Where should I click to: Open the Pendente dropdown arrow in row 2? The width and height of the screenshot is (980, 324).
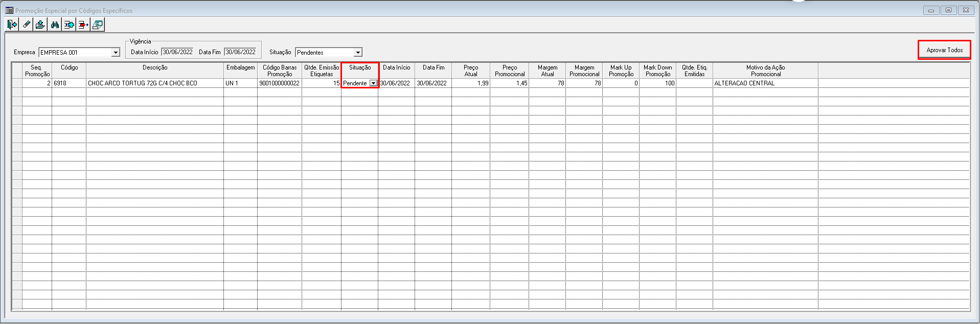pos(373,83)
